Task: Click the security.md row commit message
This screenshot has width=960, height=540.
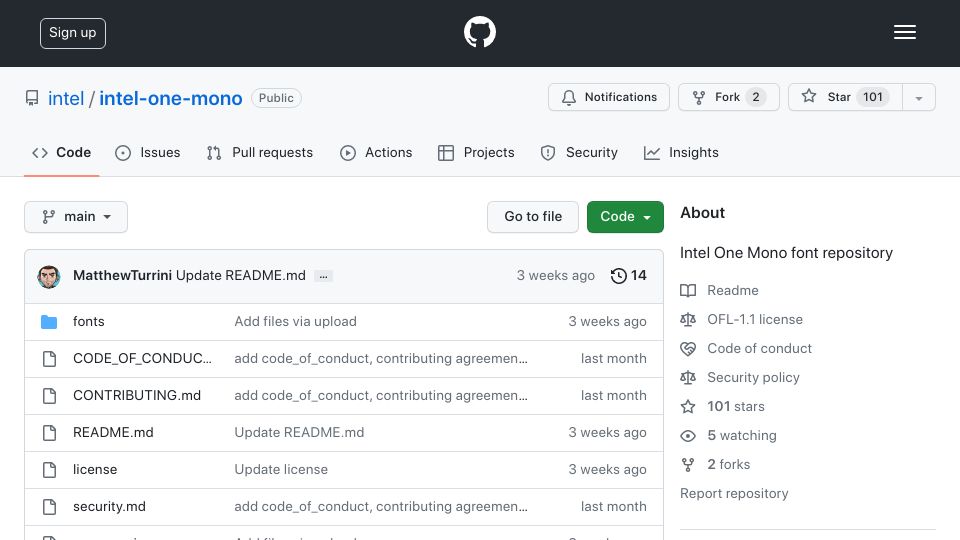Action: click(381, 506)
